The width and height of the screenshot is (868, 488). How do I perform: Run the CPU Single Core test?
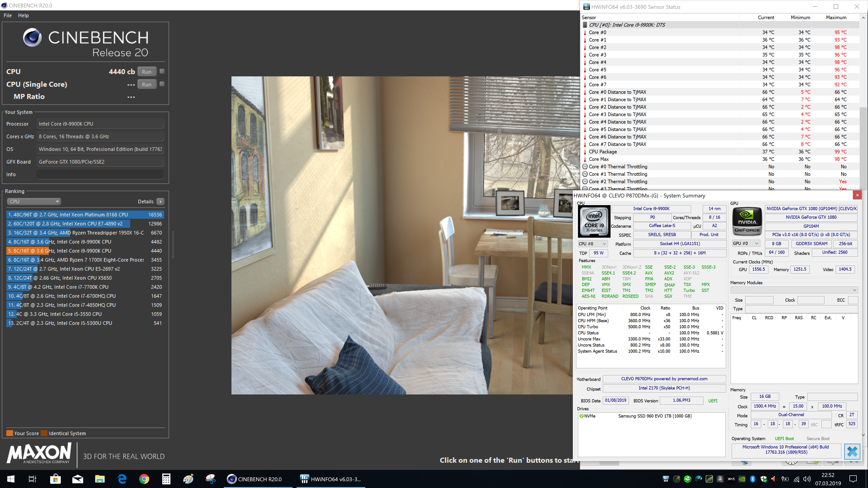146,84
